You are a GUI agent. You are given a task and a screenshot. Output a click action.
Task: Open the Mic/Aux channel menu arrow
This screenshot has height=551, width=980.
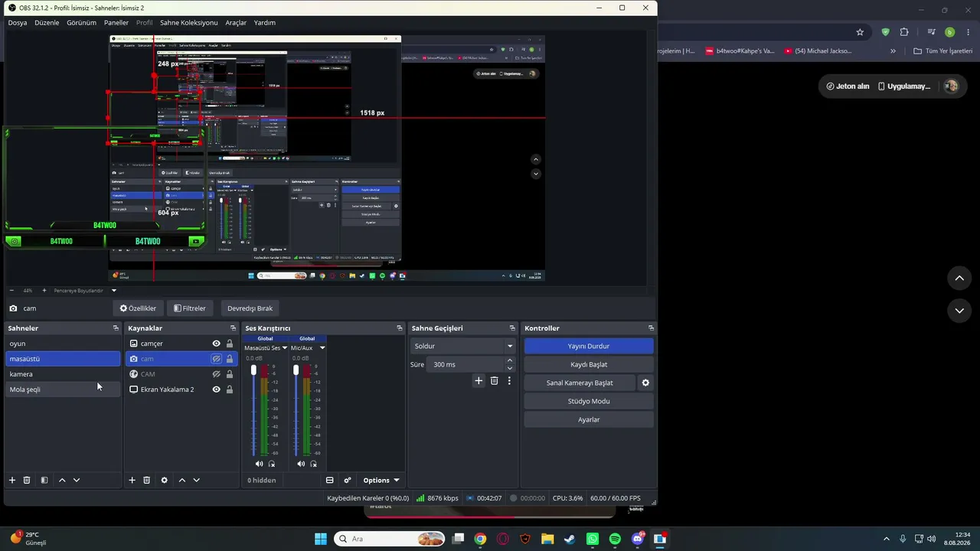click(x=322, y=348)
